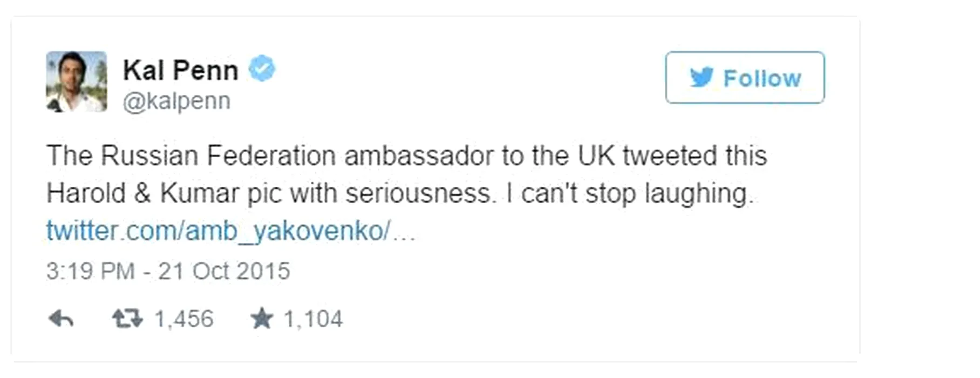Visit the @kalpenn handle
980x378 pixels.
pos(176,101)
